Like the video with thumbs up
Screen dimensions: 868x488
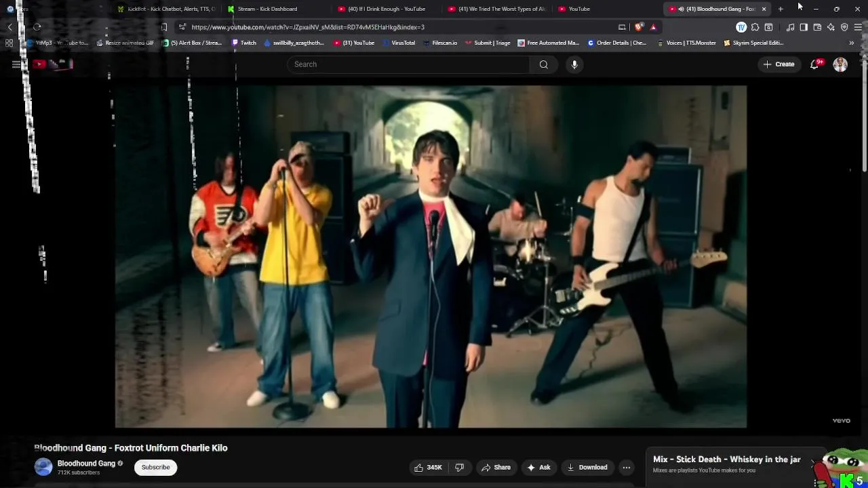(428, 467)
